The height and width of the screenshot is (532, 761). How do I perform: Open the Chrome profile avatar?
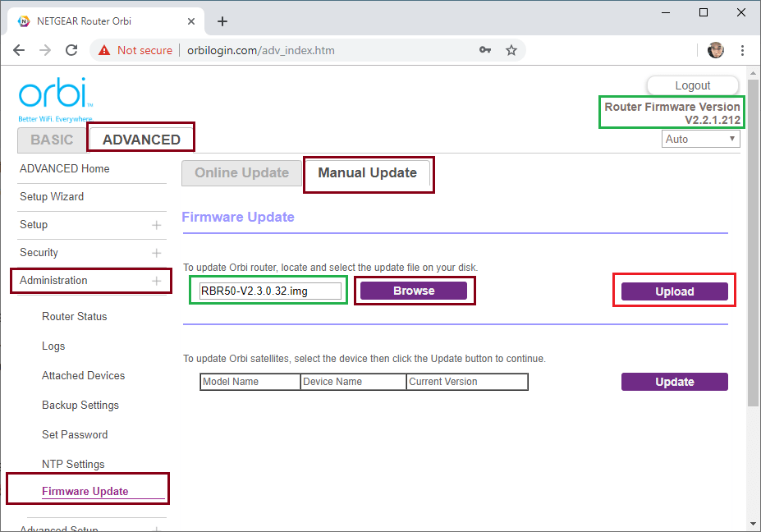(716, 50)
